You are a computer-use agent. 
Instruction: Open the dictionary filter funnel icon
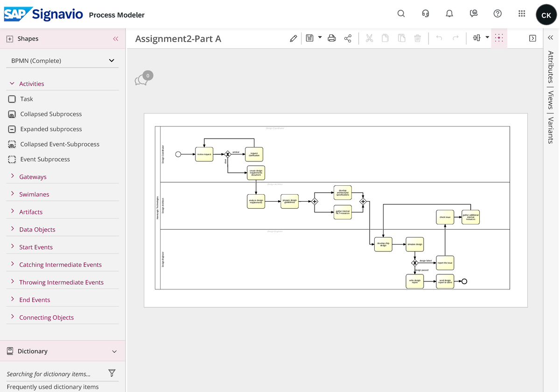(x=112, y=373)
